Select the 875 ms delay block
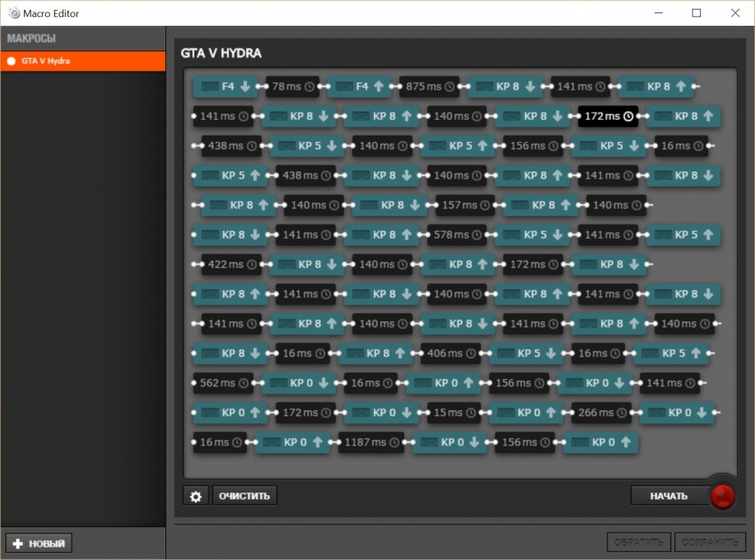Viewport: 755px width, 560px height. click(430, 87)
